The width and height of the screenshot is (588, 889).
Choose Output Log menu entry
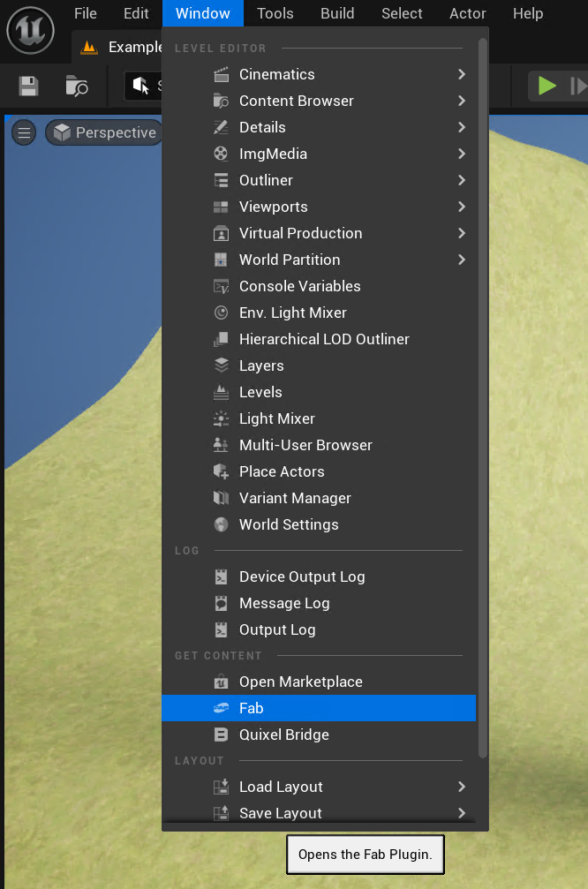[x=319, y=630]
